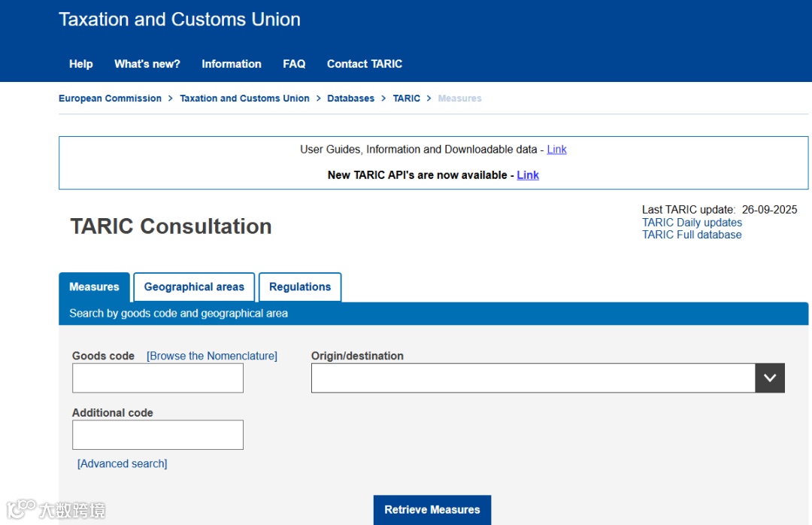Select the Measures tab
This screenshot has height=525, width=812.
pyautogui.click(x=94, y=287)
